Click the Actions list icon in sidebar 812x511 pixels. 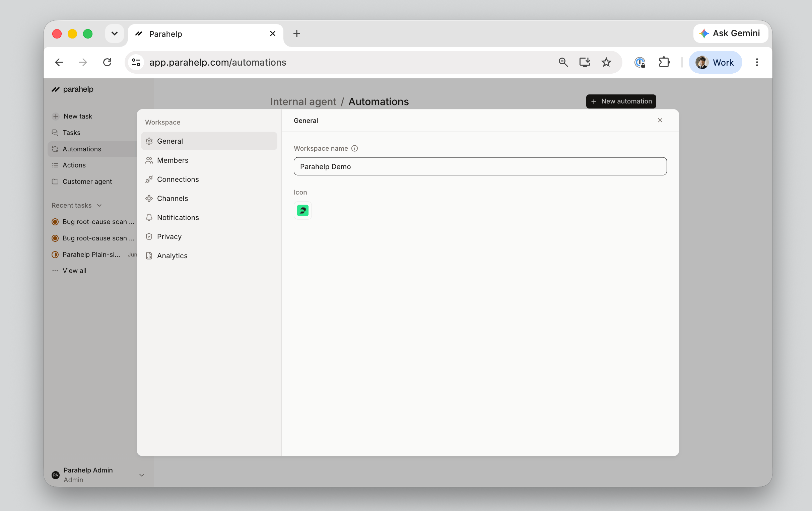pyautogui.click(x=55, y=165)
